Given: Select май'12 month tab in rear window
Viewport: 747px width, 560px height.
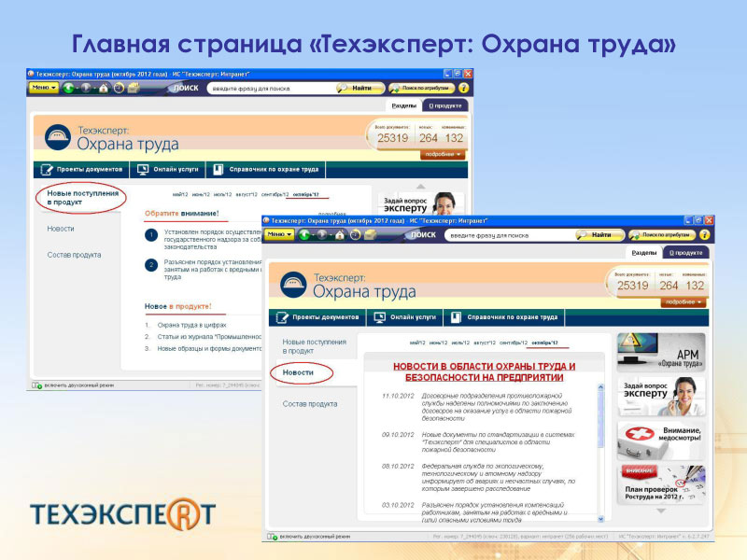Looking at the screenshot, I should pos(180,195).
